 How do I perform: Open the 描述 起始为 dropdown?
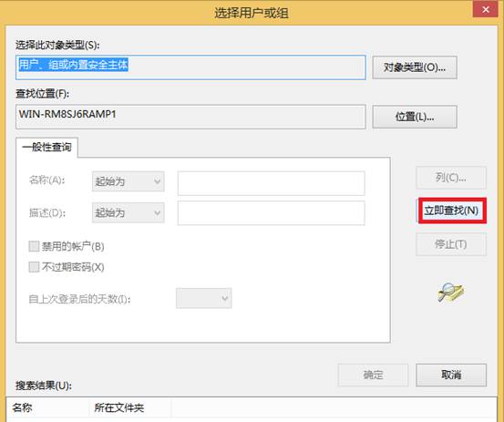129,212
